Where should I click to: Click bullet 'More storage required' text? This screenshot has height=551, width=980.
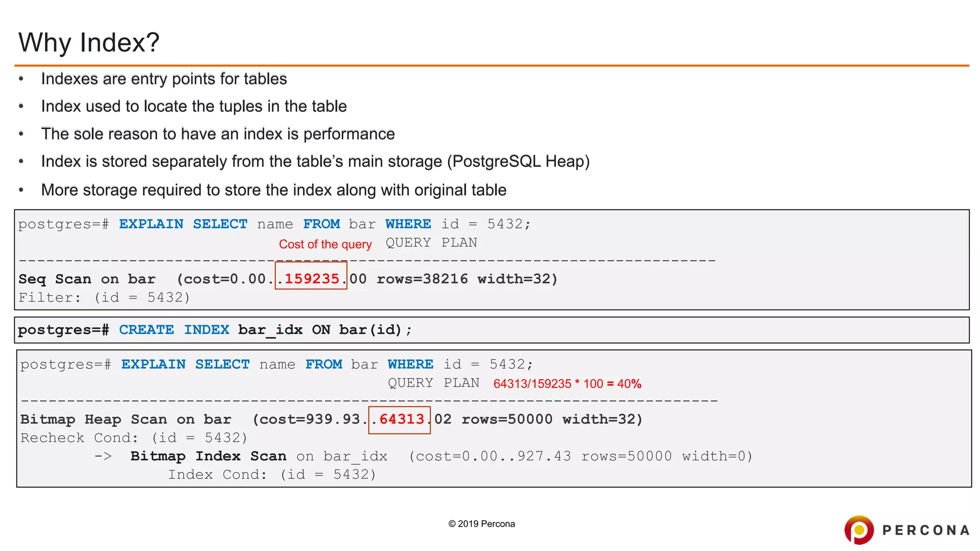273,190
